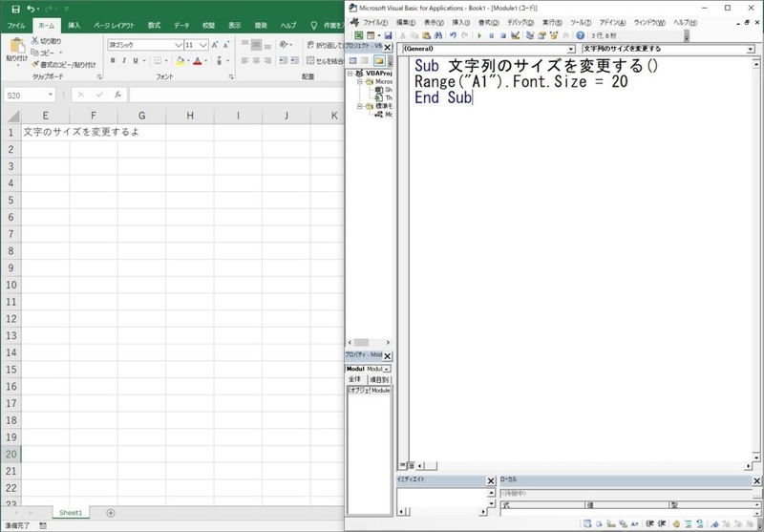Click the code window vertical scrollbar down arrow
764x532 pixels.
pos(756,458)
